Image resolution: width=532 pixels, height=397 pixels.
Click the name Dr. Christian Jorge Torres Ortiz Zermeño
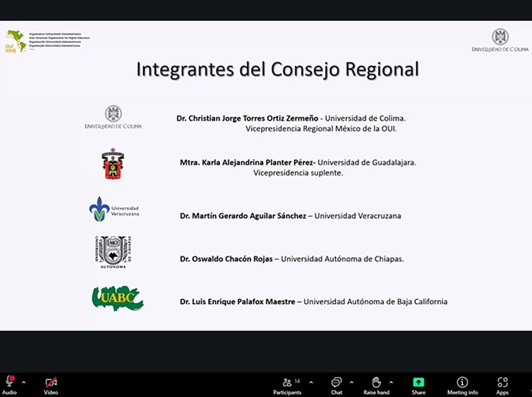point(247,118)
